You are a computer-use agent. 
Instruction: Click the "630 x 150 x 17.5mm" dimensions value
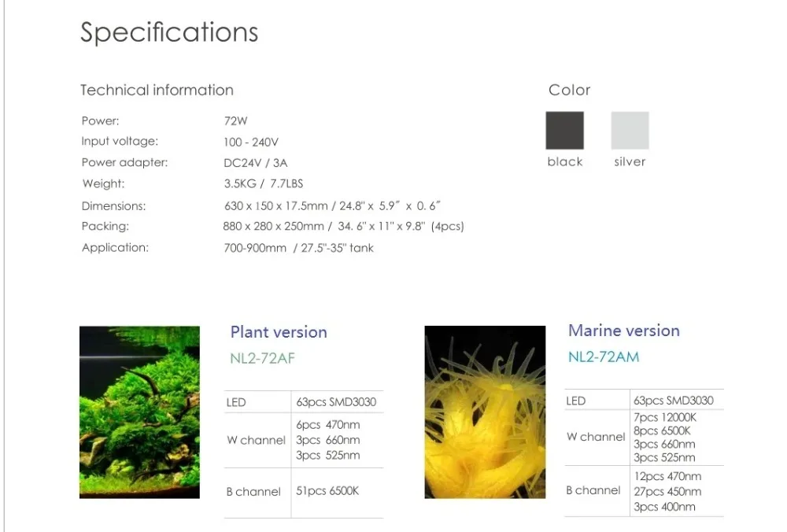click(275, 205)
